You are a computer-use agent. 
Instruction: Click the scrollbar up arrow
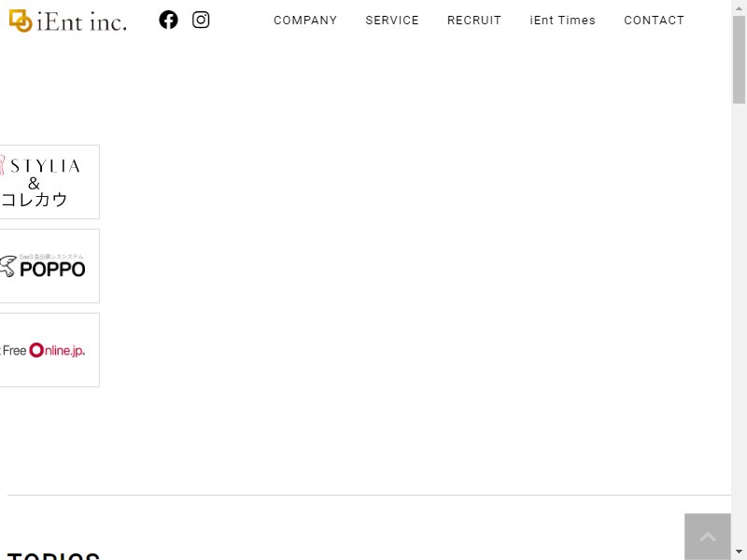point(739,7)
